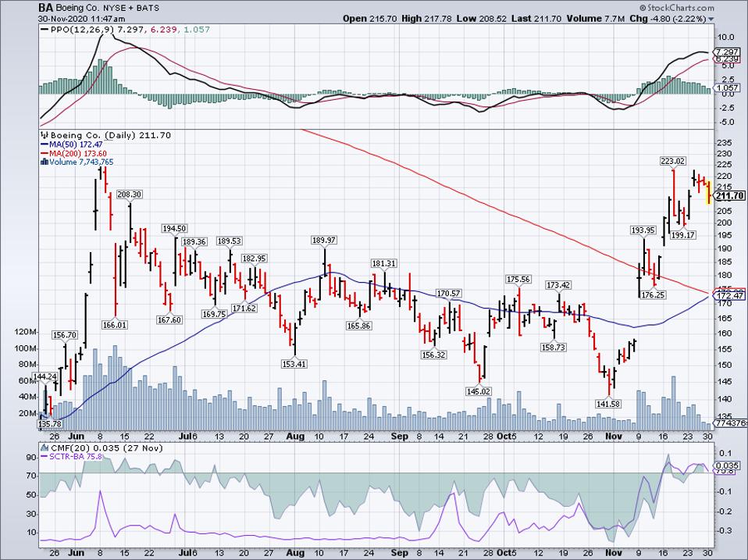
Task: Click the CMF(20) 0.035 (27 Nov) label
Action: 107,448
